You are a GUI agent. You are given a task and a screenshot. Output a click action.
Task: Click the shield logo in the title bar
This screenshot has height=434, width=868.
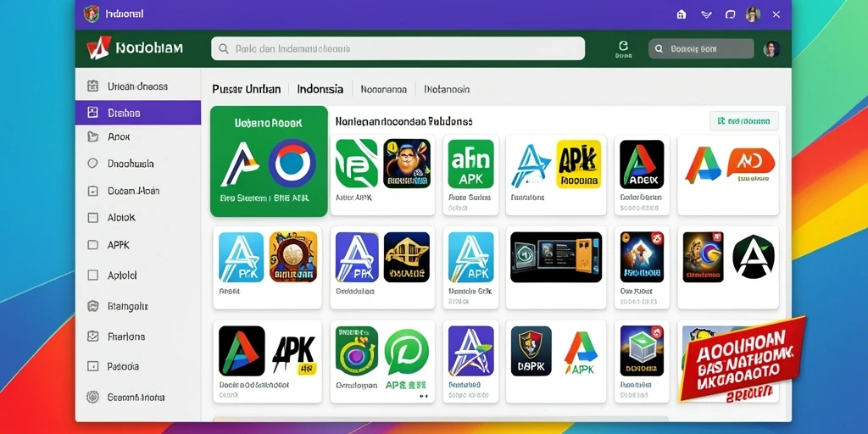(x=92, y=14)
